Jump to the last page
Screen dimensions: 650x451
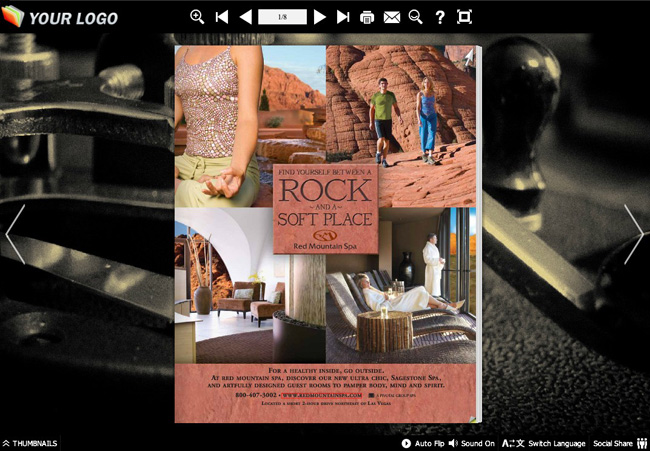click(x=343, y=17)
